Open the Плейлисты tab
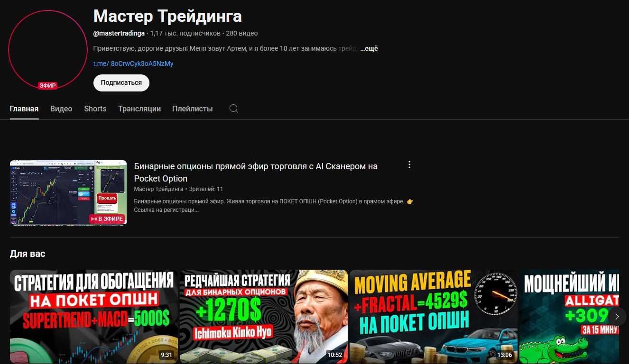This screenshot has height=364, width=629. 192,109
